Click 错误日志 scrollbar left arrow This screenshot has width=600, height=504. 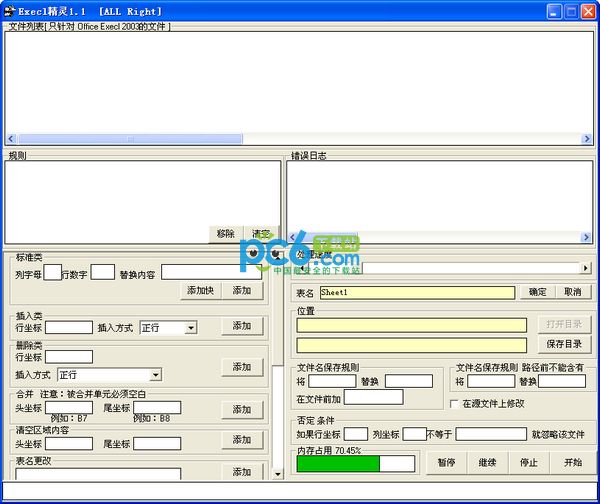(x=293, y=237)
